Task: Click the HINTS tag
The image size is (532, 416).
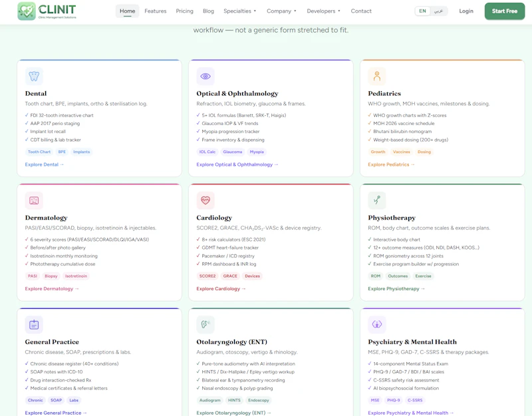Action: [234, 401]
